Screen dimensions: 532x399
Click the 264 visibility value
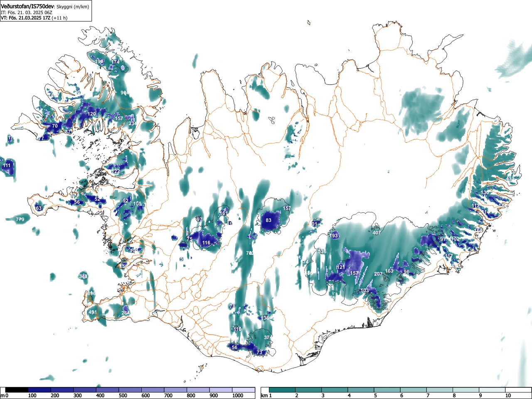tap(126, 313)
